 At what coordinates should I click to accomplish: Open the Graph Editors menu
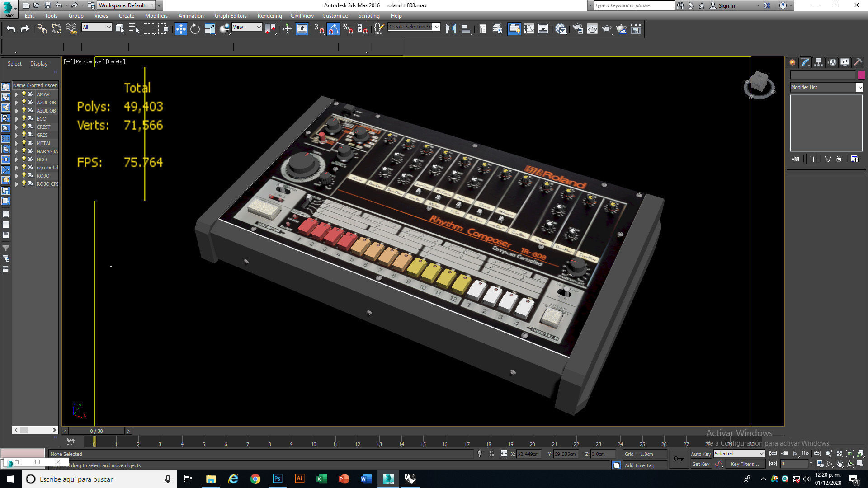click(x=231, y=15)
